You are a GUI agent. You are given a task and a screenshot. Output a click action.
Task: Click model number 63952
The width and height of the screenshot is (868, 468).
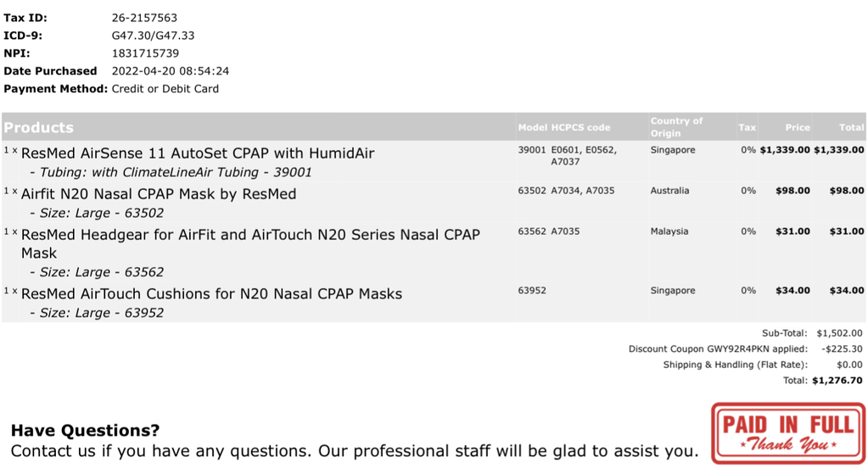coord(532,291)
